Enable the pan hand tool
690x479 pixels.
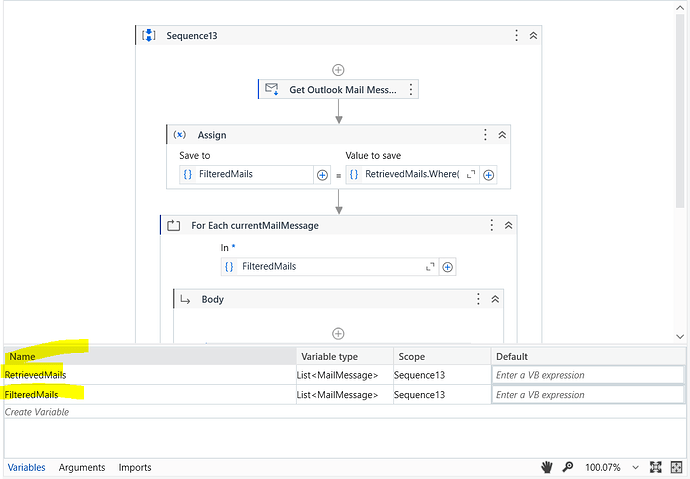pyautogui.click(x=547, y=467)
